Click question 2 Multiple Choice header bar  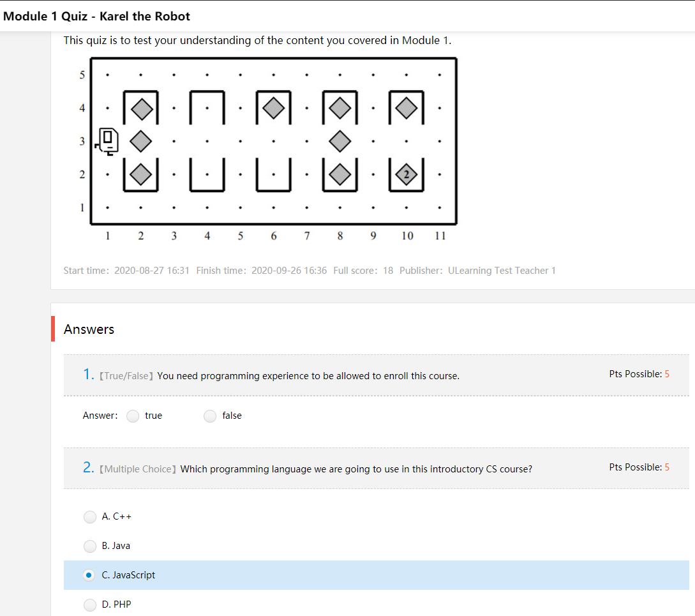377,469
